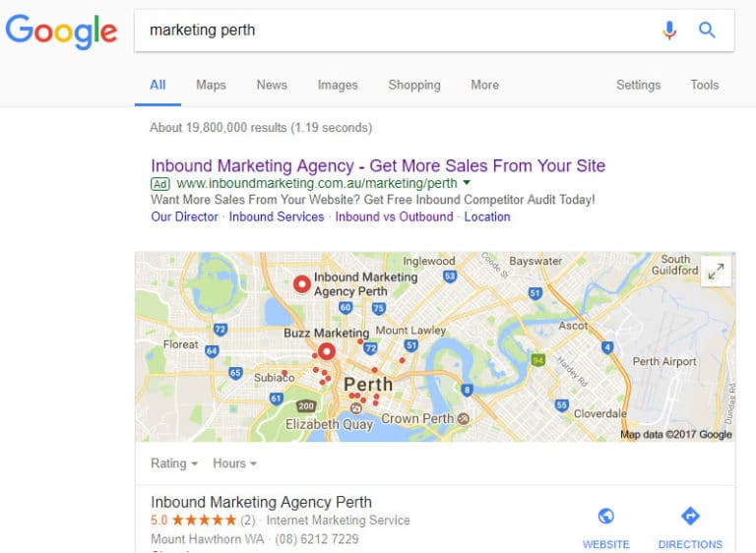Open the Hours filter dropdown

point(235,463)
